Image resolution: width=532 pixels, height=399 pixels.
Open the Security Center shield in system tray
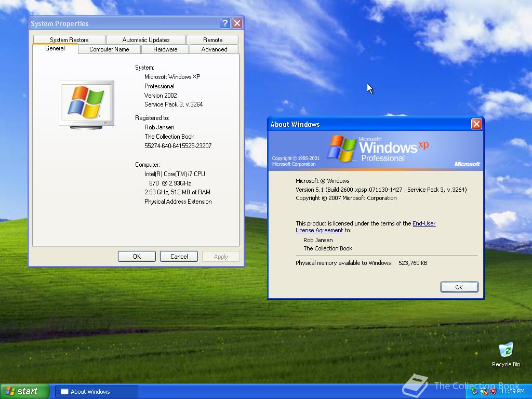493,392
